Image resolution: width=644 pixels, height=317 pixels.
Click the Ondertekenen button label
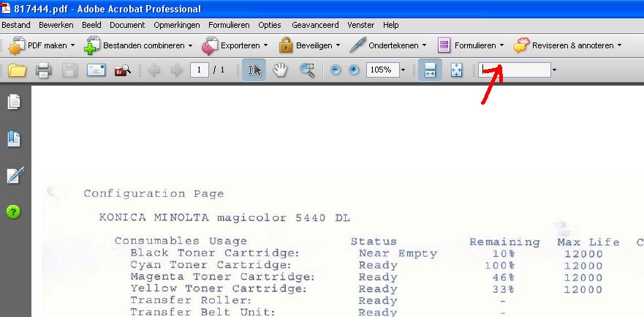point(393,45)
